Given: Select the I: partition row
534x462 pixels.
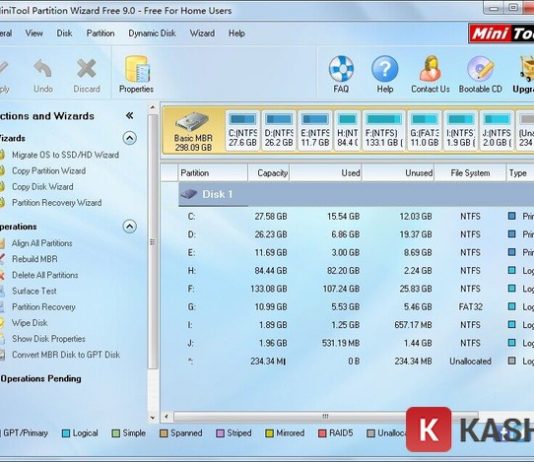Looking at the screenshot, I should (356, 325).
